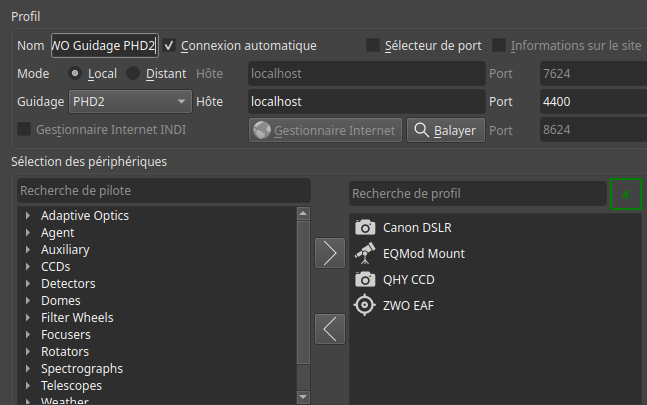Click the magnifier icon on Balayer
The height and width of the screenshot is (405, 647).
421,130
